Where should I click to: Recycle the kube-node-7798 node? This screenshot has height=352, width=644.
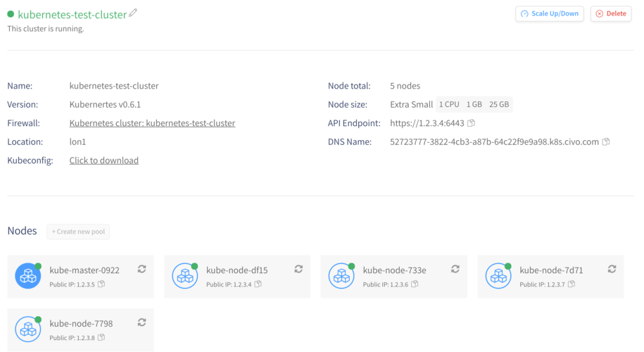tap(141, 322)
